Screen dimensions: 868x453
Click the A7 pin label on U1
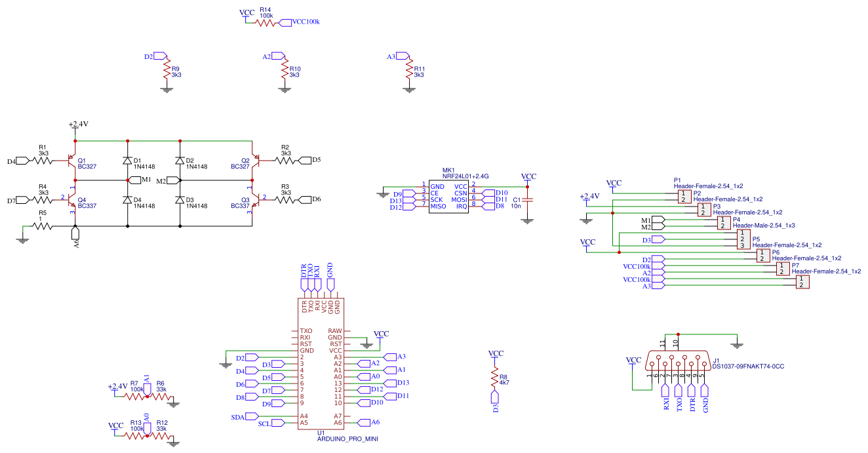click(339, 416)
